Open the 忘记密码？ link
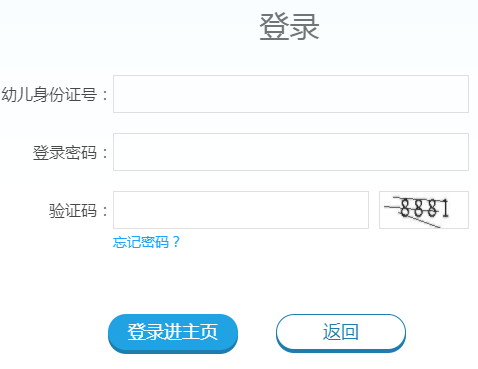Screen dimensions: 478x369 point(146,242)
